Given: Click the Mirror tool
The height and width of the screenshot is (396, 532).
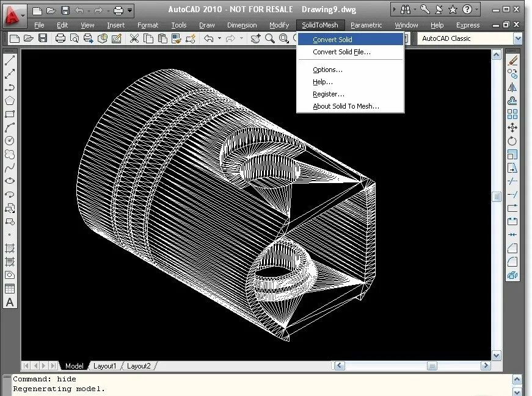Looking at the screenshot, I should [512, 87].
